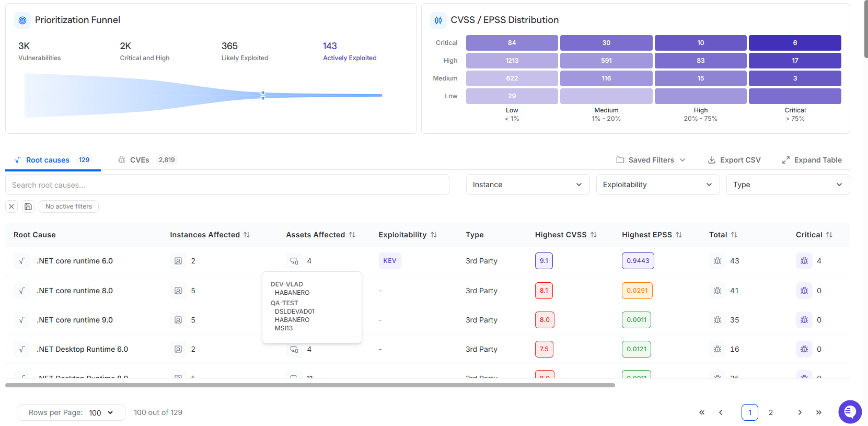Click the Expand Table arrows icon
Viewport: 868px width, 426px height.
[x=785, y=160]
